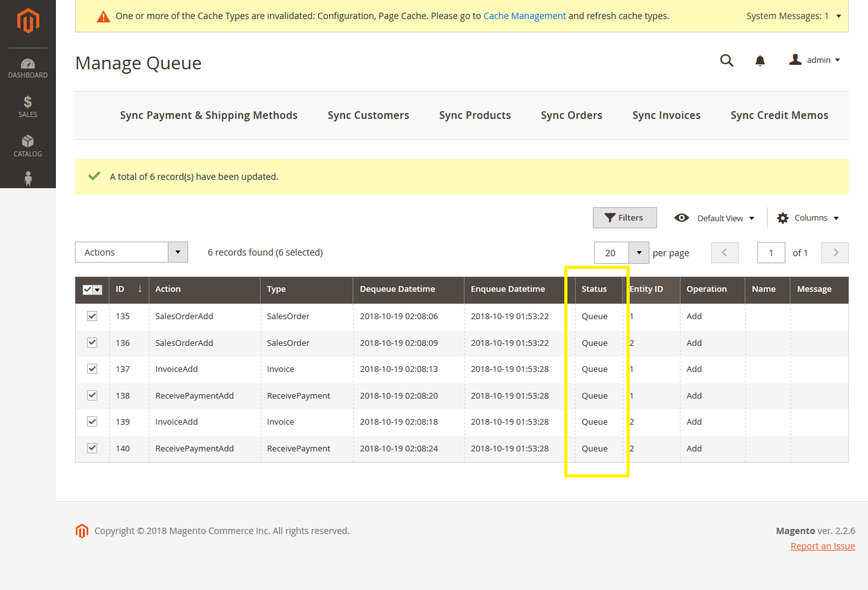Uncheck the checkbox for row 138
The width and height of the screenshot is (868, 590).
tap(92, 395)
